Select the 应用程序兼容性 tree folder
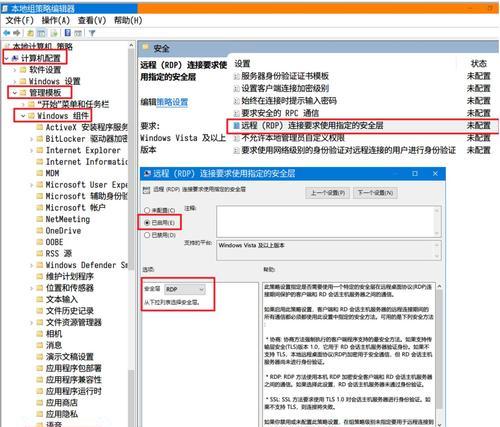This screenshot has height=427, width=500. coord(74,380)
